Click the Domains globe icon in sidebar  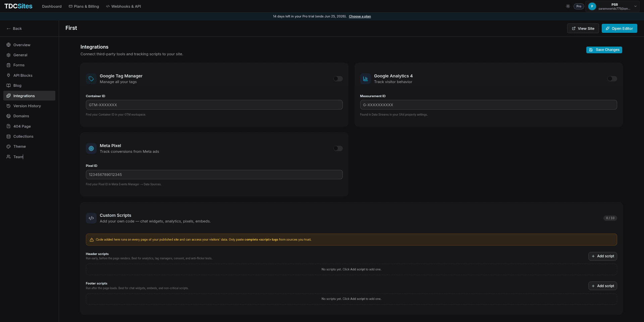(x=8, y=116)
